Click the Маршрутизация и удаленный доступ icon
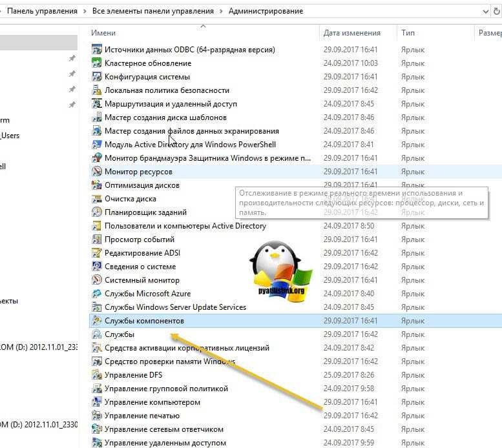Viewport: 502px width, 448px height. (97, 103)
